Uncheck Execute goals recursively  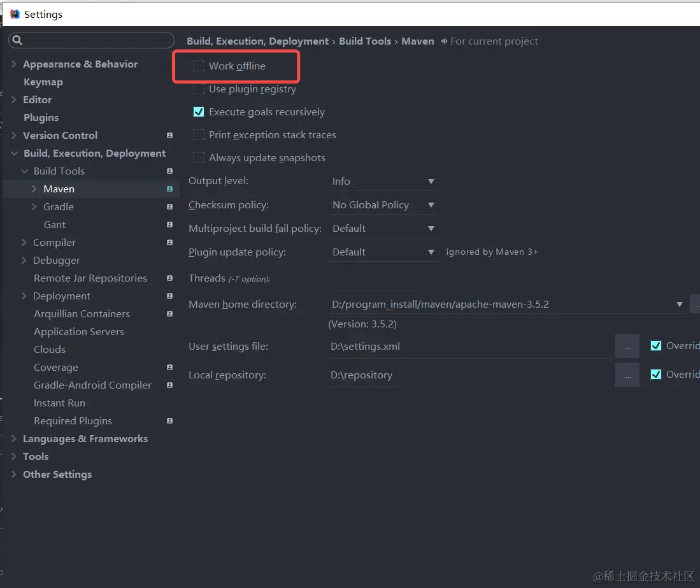198,112
